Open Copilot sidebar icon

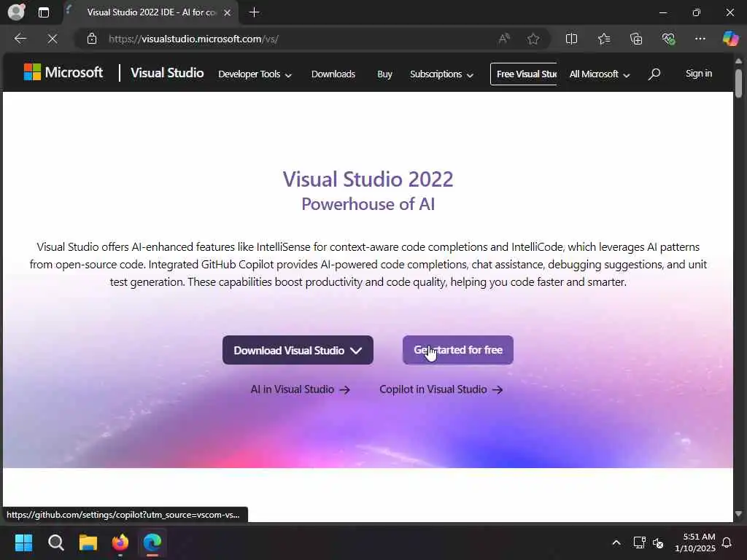click(730, 39)
